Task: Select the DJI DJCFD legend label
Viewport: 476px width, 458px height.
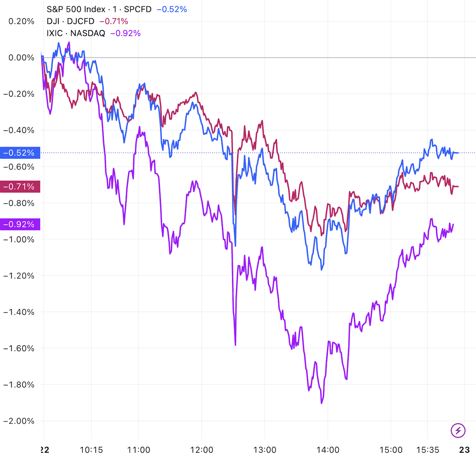Action: 70,21
